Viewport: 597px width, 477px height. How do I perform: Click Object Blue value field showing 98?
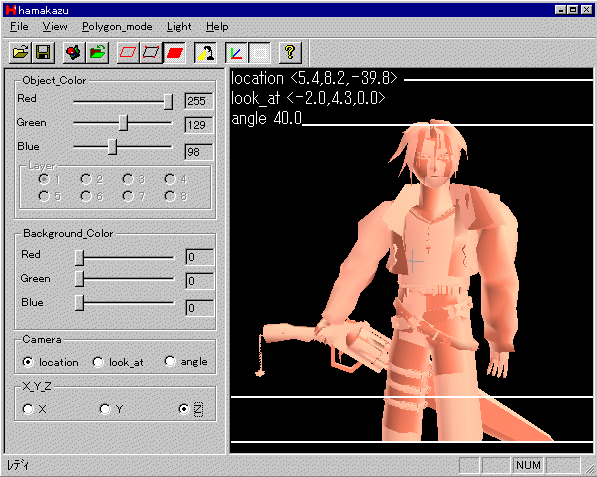pos(199,152)
